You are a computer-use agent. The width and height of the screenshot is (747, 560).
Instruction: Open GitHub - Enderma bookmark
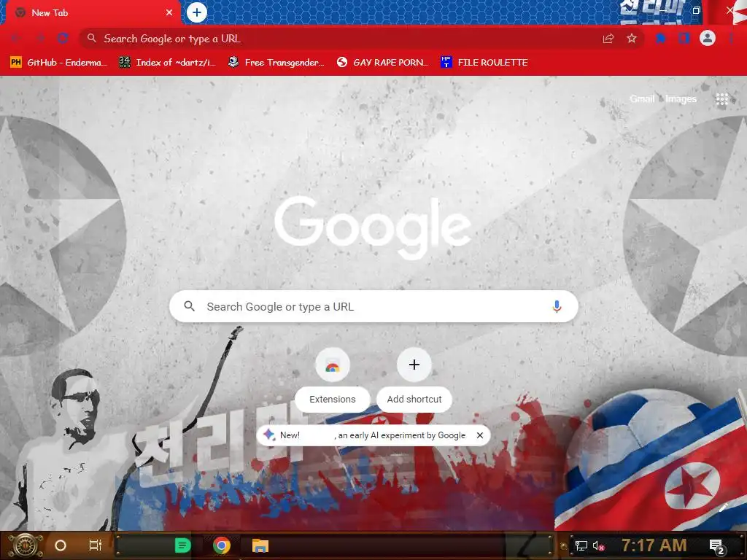(58, 63)
